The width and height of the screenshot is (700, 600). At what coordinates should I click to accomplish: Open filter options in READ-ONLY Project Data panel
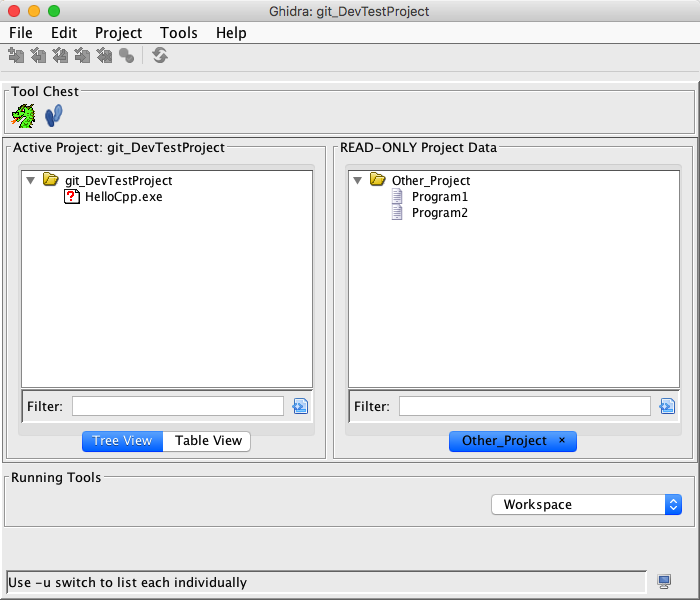click(x=667, y=406)
